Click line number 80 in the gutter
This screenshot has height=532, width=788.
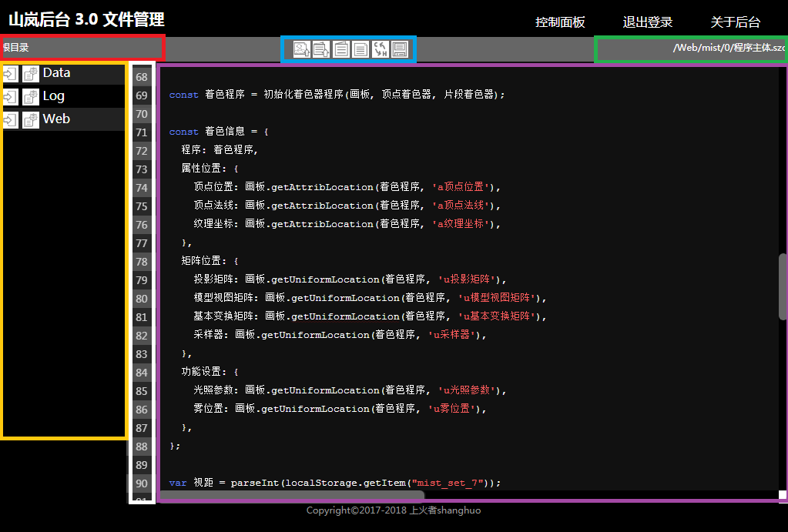[x=142, y=299]
